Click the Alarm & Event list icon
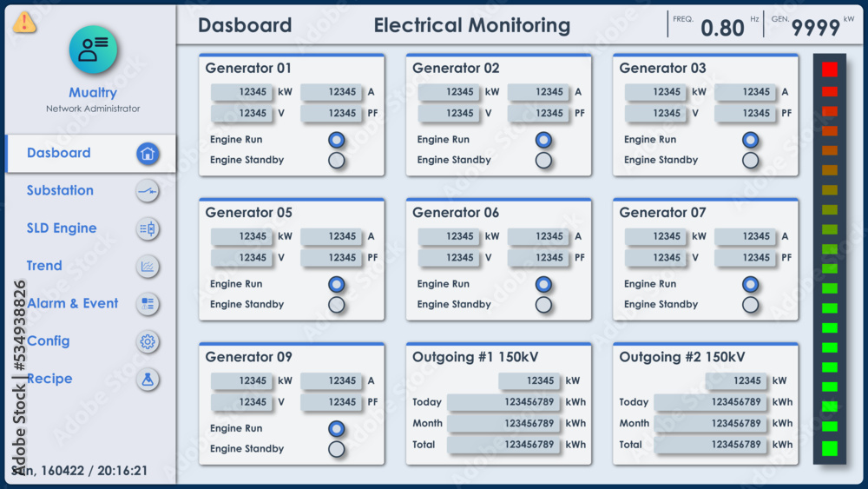Screen dimensions: 868x489 (x=148, y=304)
